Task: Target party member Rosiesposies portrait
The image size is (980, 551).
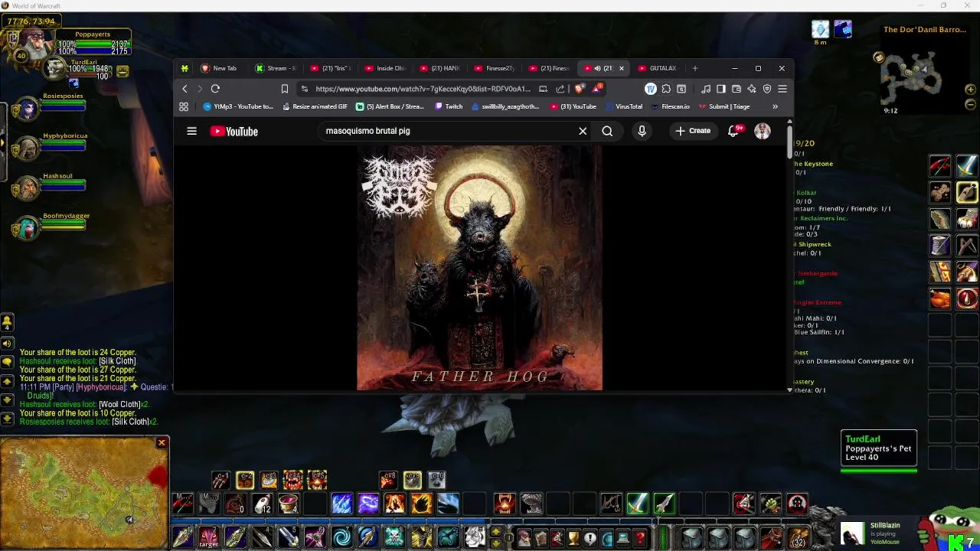Action: pyautogui.click(x=27, y=109)
